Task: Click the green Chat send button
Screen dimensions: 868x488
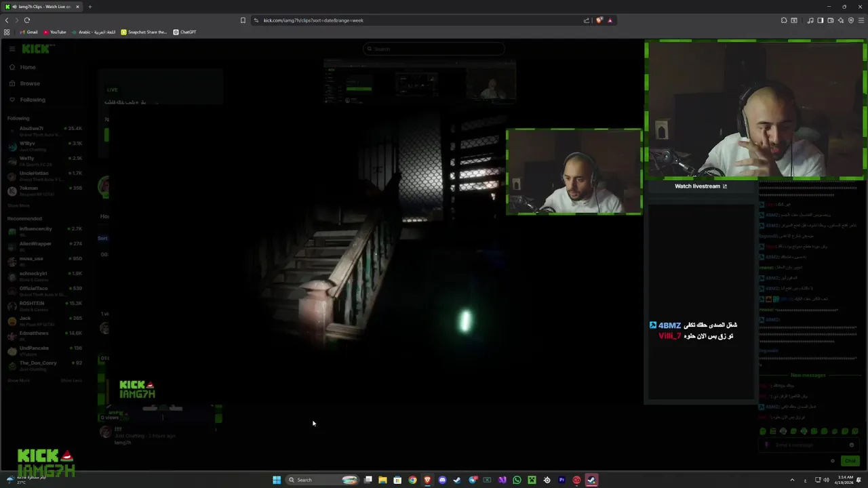Action: click(x=850, y=461)
